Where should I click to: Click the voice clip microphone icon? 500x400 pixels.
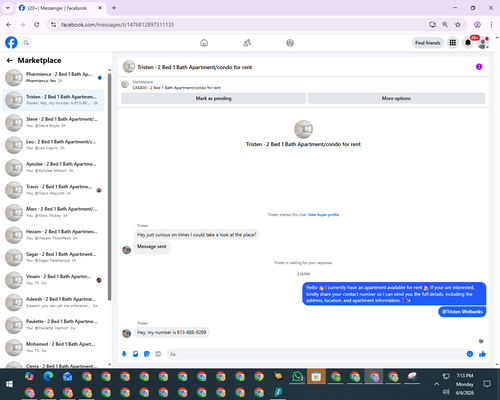coord(124,354)
